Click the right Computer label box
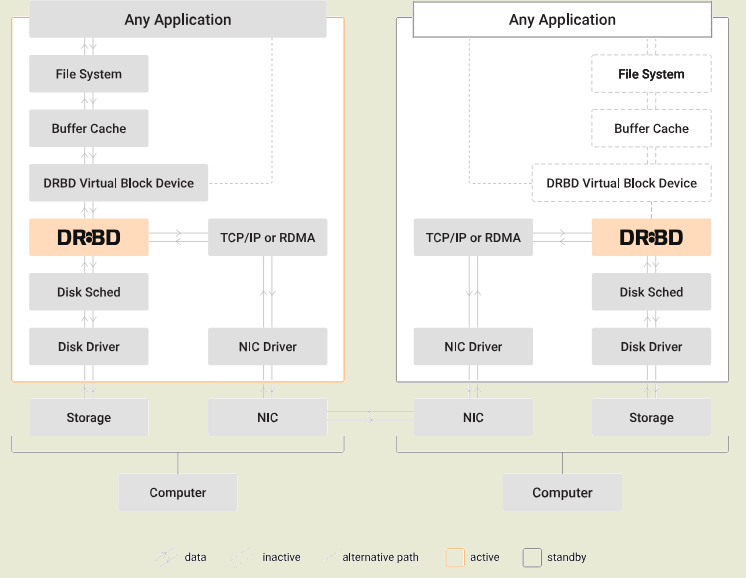This screenshot has height=578, width=746. pyautogui.click(x=562, y=493)
